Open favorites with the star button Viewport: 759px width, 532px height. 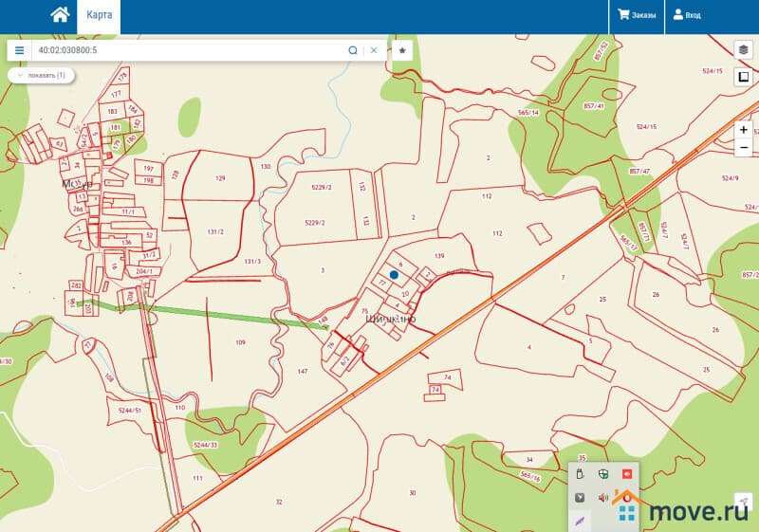[x=402, y=50]
